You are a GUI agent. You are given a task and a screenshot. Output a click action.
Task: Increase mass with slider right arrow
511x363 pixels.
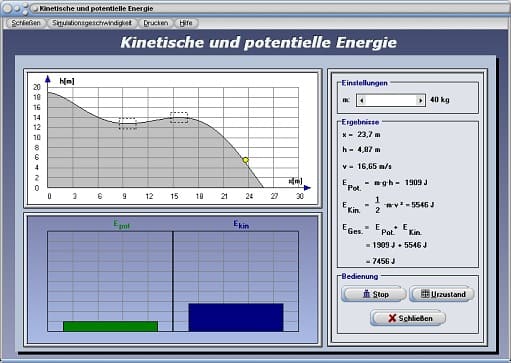(x=420, y=100)
